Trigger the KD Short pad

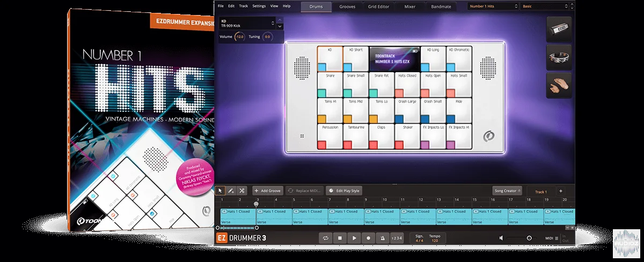point(355,59)
